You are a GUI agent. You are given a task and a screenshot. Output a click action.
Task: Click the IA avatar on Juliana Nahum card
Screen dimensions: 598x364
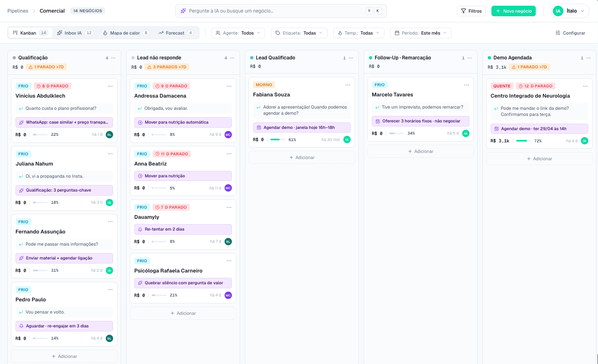(109, 203)
